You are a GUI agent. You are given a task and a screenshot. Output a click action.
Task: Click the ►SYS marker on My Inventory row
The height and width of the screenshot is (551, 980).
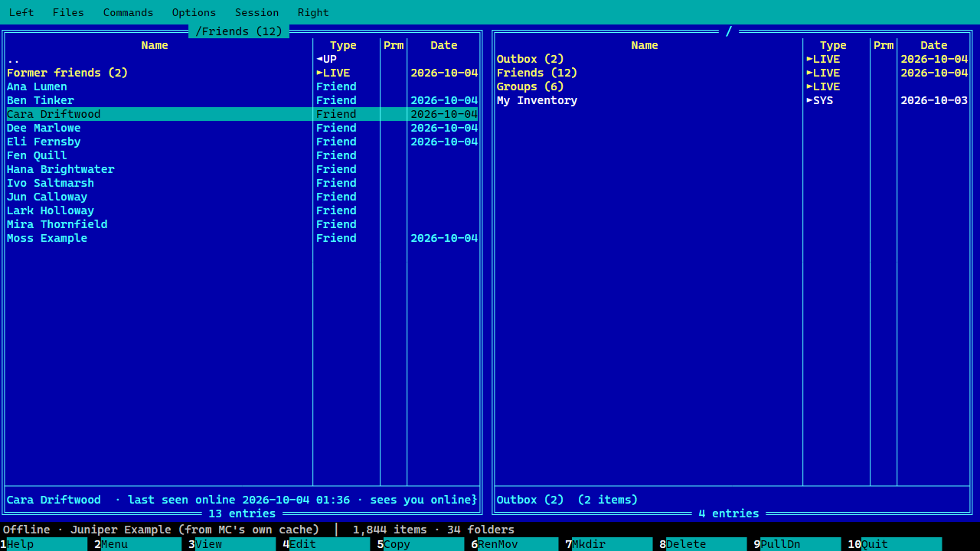819,100
